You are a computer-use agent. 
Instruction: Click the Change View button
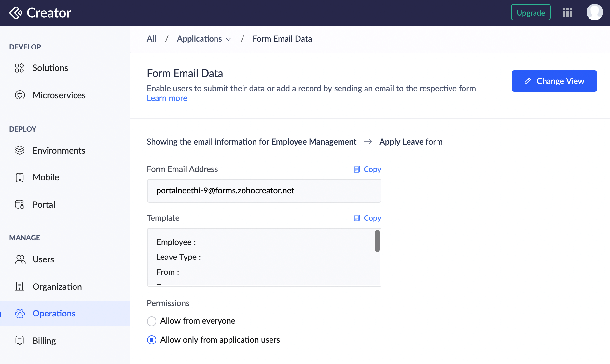point(554,81)
